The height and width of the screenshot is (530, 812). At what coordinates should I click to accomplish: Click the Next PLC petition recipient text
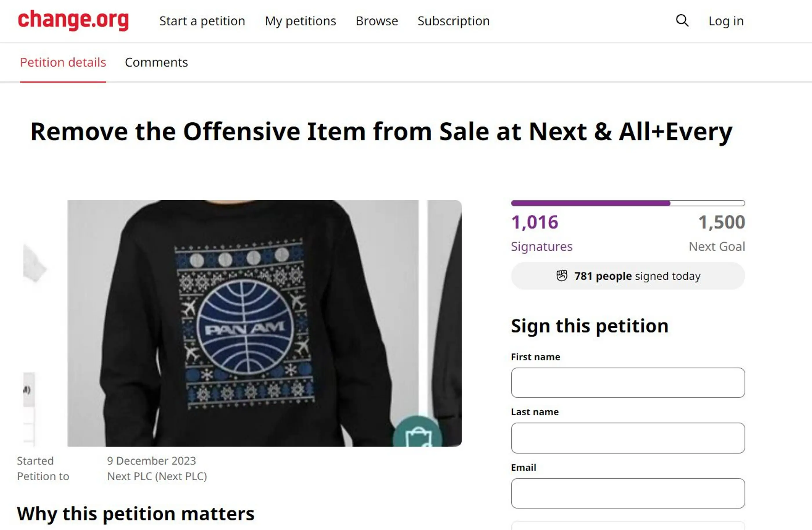[157, 476]
